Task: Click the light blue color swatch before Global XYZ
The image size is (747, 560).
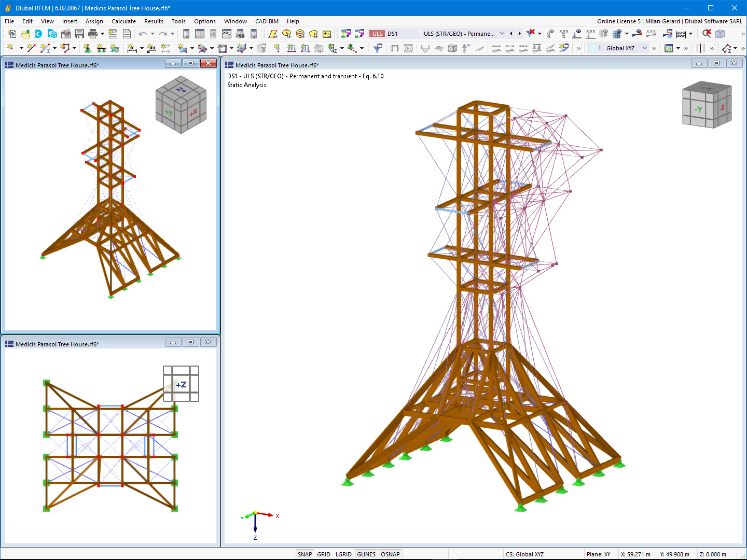Action: (593, 48)
